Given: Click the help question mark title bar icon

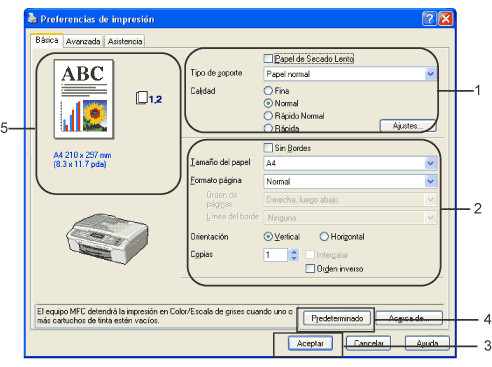Looking at the screenshot, I should coord(429,19).
